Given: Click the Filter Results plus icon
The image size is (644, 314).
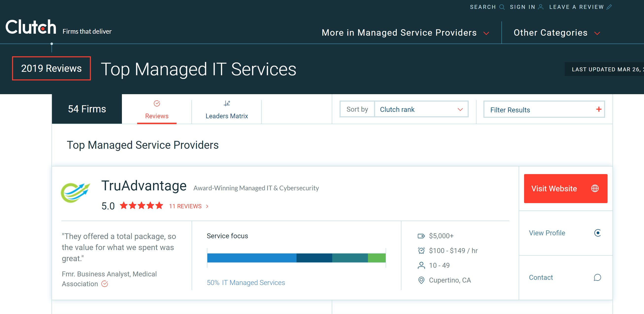Looking at the screenshot, I should [599, 109].
